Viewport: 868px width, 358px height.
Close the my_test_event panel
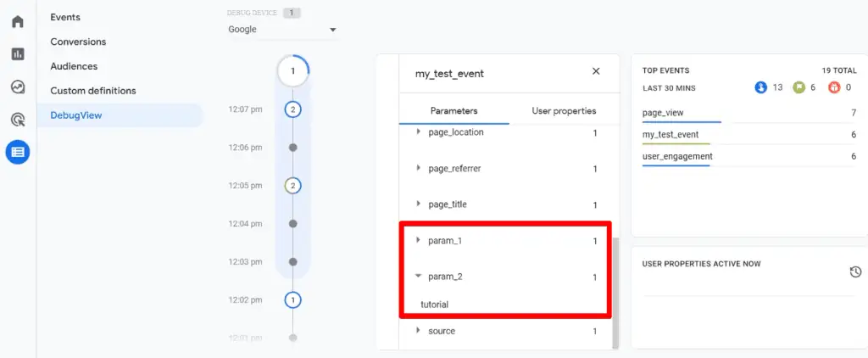tap(596, 71)
